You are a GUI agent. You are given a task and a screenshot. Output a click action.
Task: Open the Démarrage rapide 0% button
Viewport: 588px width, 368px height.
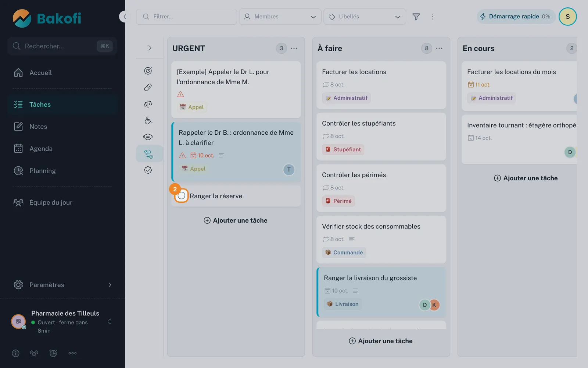(516, 17)
